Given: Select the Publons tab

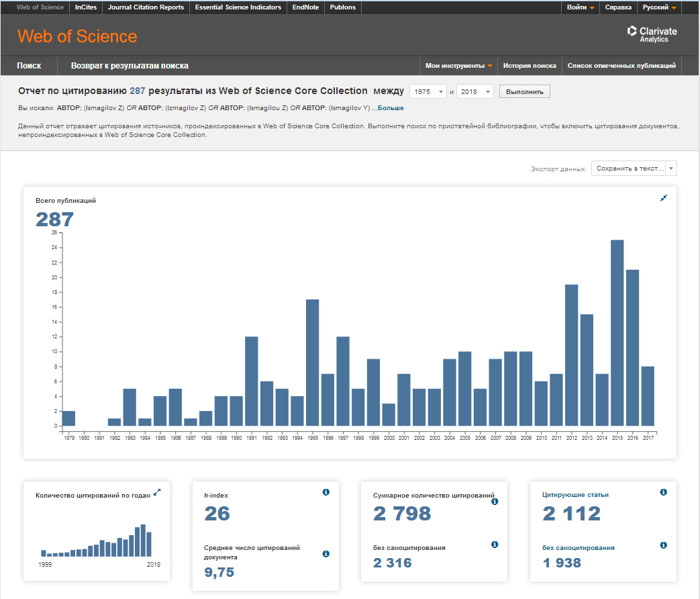Looking at the screenshot, I should click(x=343, y=7).
